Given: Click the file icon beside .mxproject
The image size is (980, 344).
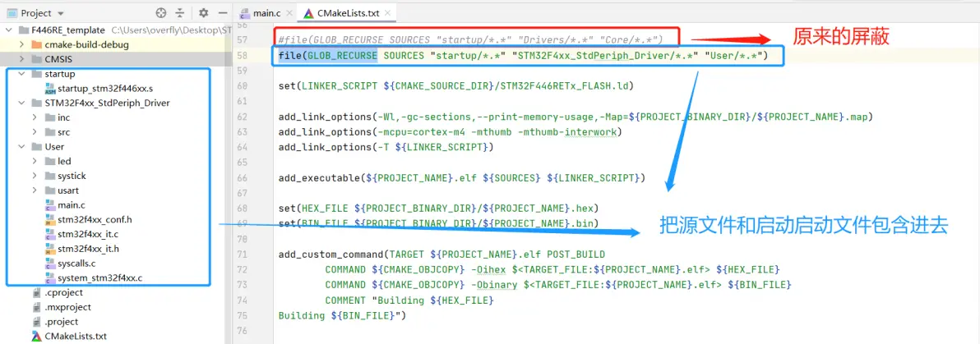Looking at the screenshot, I should point(36,307).
